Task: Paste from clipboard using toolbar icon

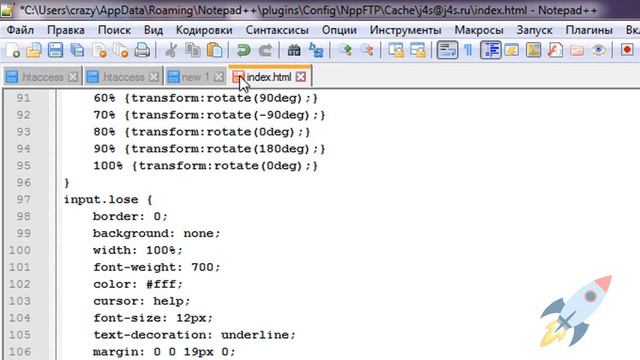Action: click(x=214, y=50)
